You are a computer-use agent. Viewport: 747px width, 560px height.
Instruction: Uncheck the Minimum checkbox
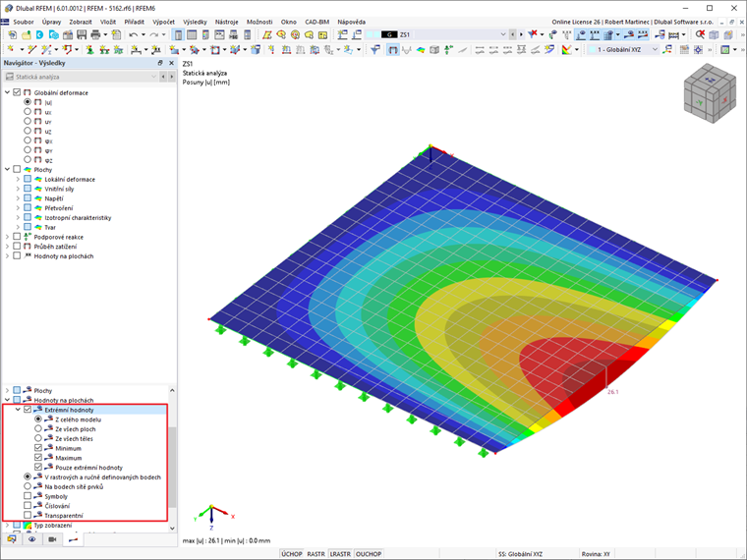click(38, 448)
